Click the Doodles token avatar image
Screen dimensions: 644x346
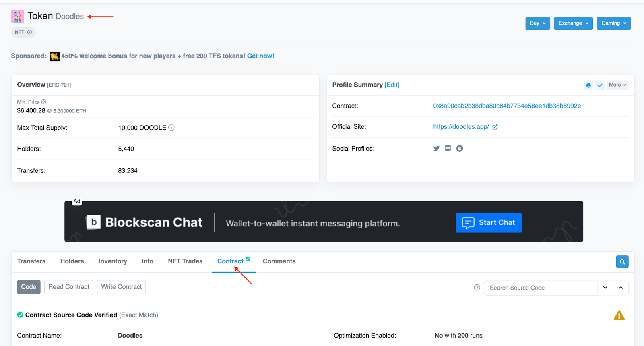pyautogui.click(x=17, y=16)
